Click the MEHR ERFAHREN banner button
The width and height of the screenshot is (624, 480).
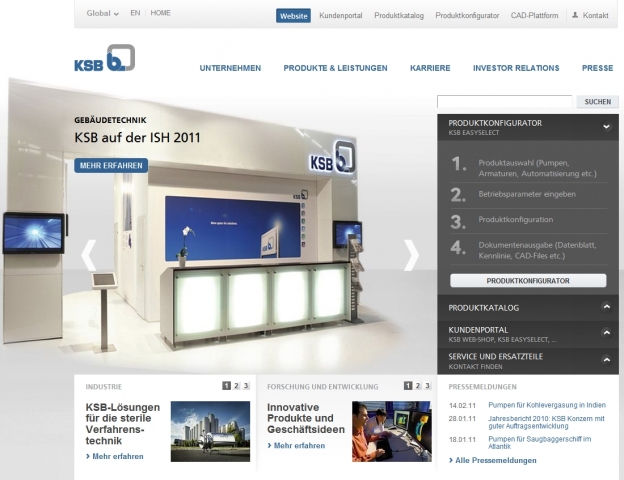click(x=111, y=166)
